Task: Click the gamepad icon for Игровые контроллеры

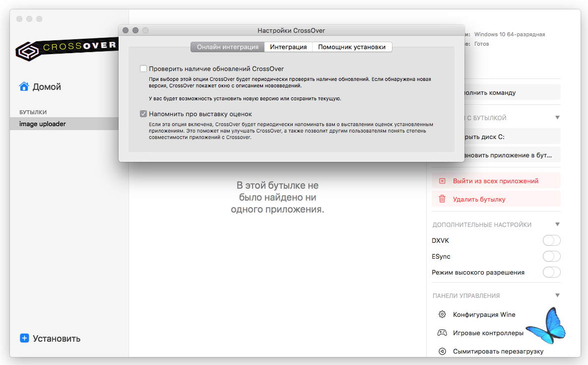Action: click(442, 333)
